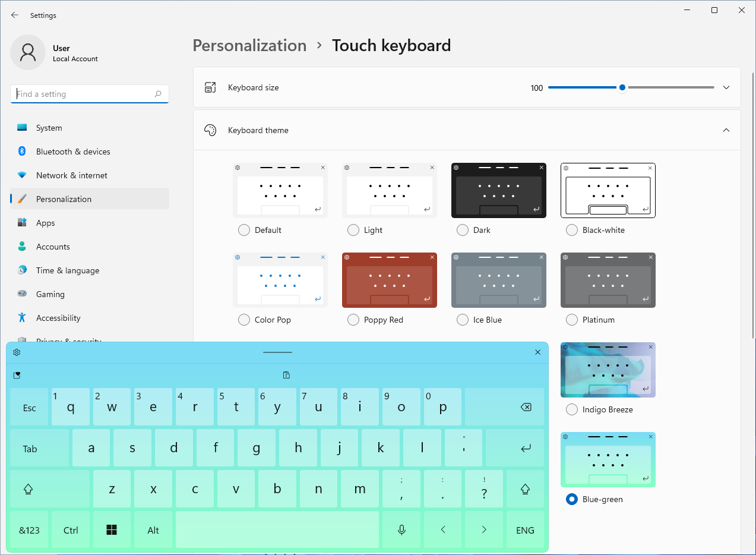Choose the Poppy Red theme radio button
Screen dimensions: 756x555
click(x=353, y=319)
